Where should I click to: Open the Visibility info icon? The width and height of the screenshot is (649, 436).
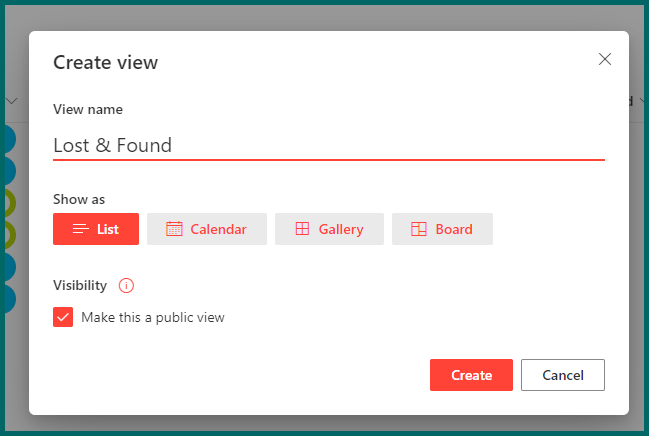tap(126, 285)
